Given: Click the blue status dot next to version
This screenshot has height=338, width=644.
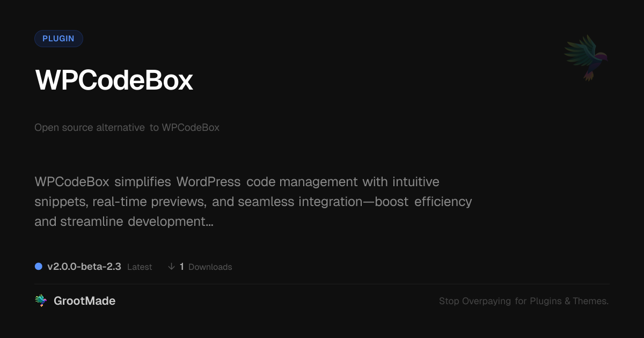Looking at the screenshot, I should click(x=38, y=266).
